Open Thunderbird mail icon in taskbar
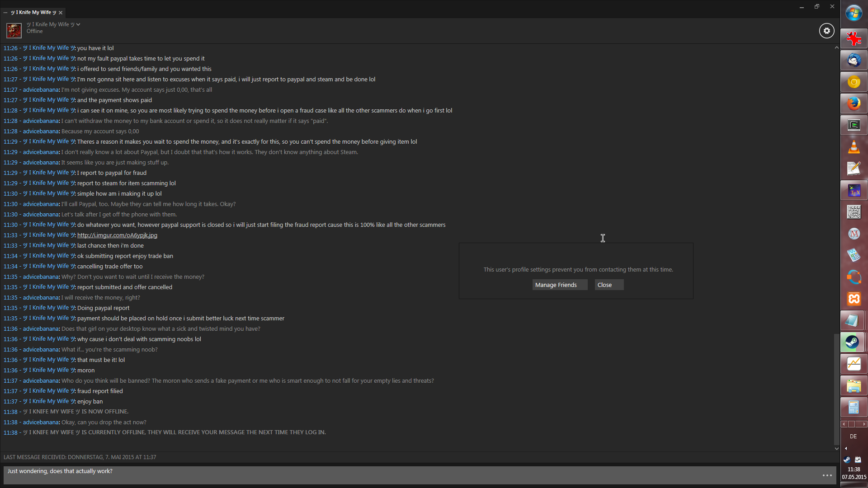 tap(854, 60)
